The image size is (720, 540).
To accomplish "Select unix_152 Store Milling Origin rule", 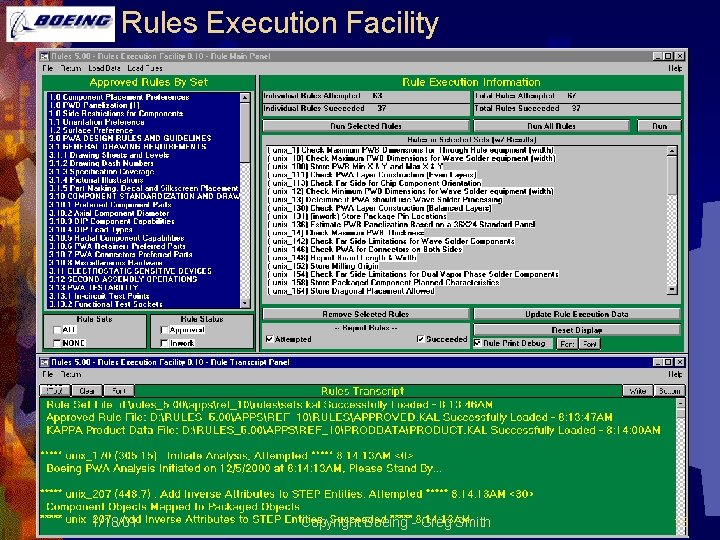I will [323, 266].
